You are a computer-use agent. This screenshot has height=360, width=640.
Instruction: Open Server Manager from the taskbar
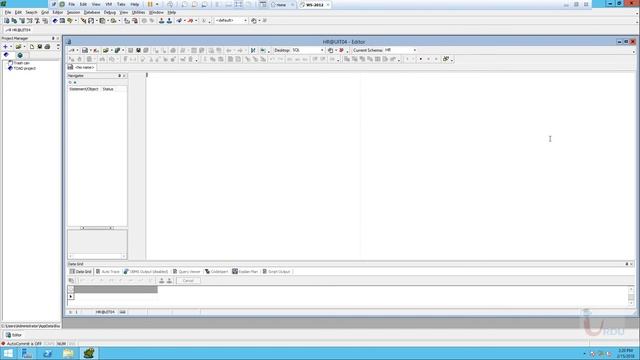[27, 353]
